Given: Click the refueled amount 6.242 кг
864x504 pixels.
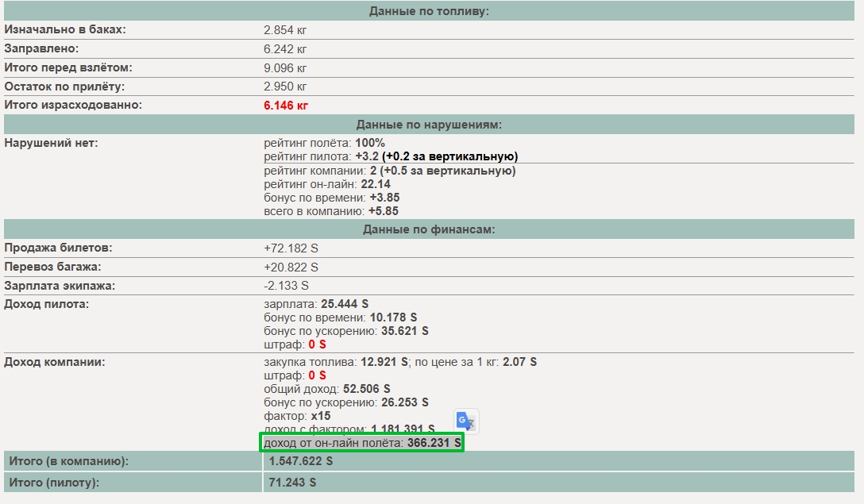Looking at the screenshot, I should point(285,49).
